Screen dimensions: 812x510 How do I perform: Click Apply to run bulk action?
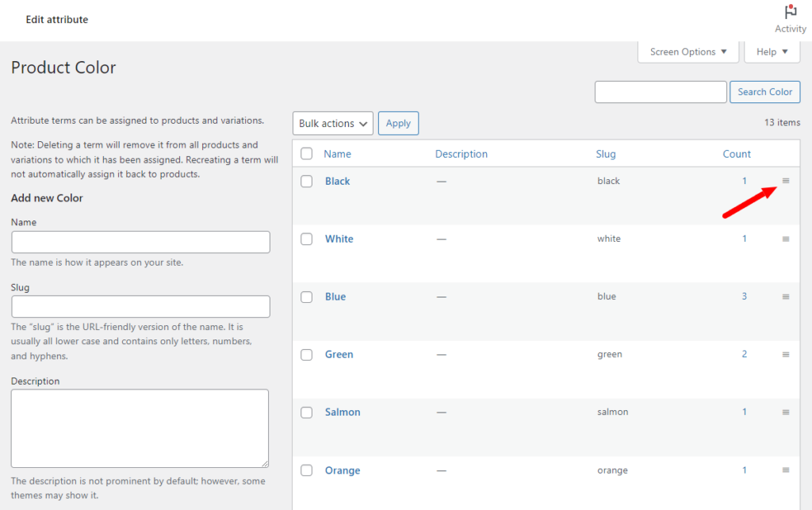tap(398, 123)
